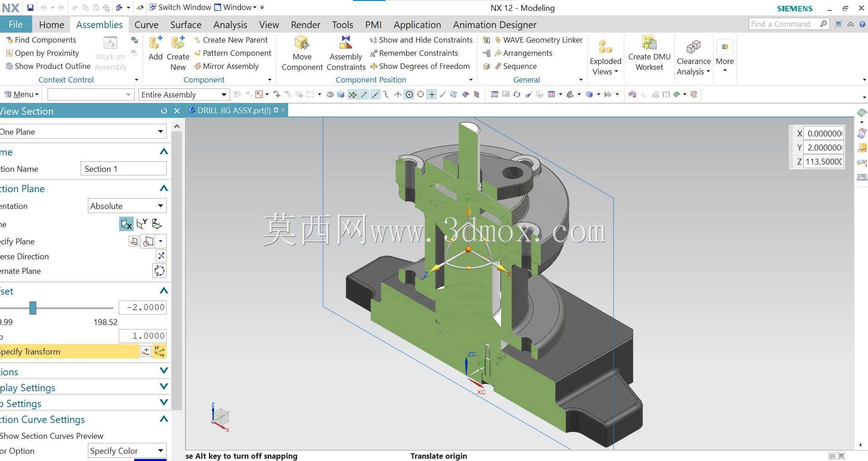Open the File menu
The width and height of the screenshot is (868, 461).
pos(15,24)
